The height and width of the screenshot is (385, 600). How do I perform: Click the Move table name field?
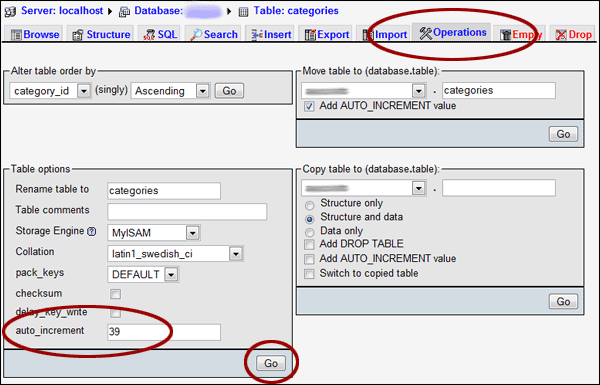coord(499,91)
